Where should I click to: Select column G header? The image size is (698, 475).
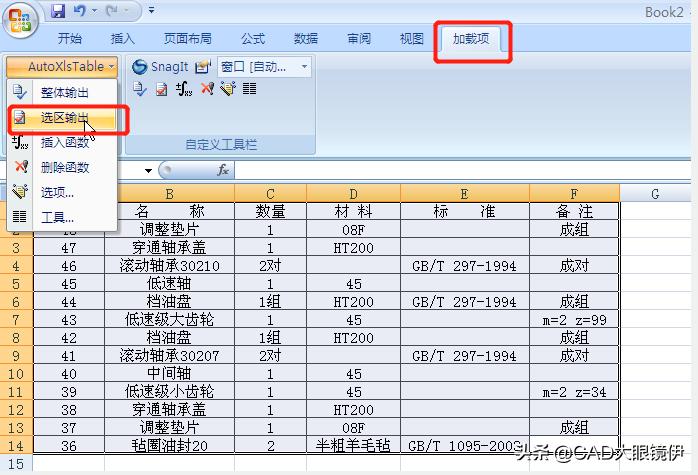655,194
